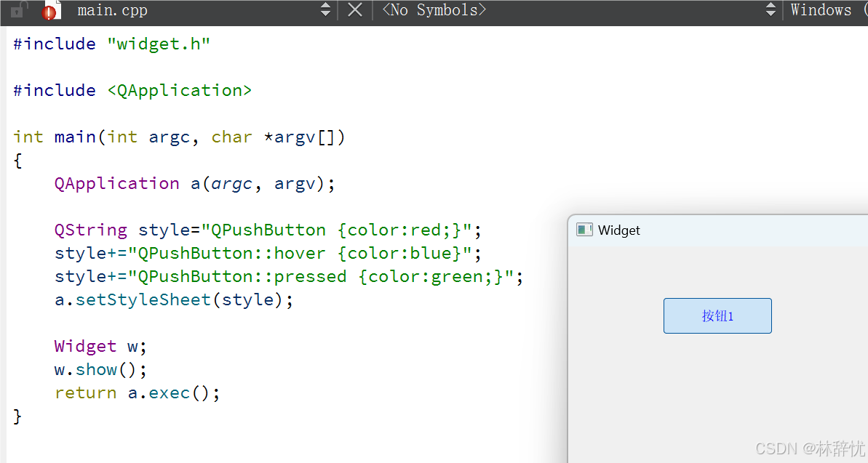
Task: Open the main.cpp file selector dropdown
Action: (x=325, y=10)
